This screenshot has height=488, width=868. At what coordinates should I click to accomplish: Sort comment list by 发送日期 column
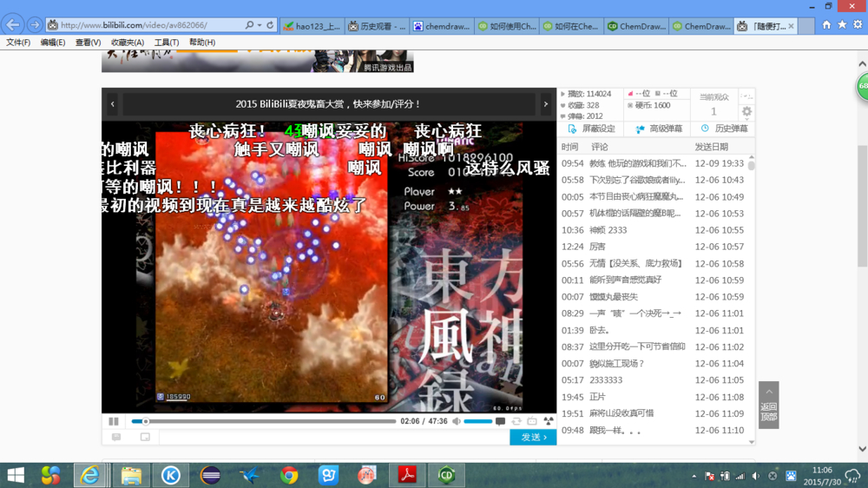click(x=712, y=147)
